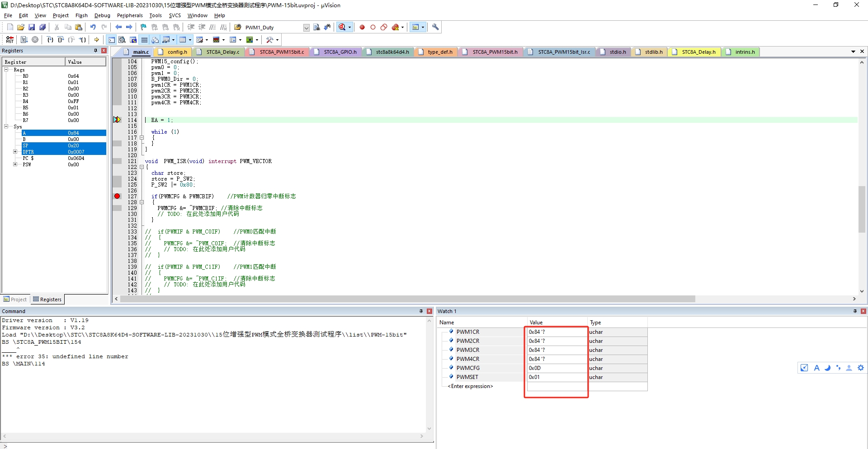Click the Incremental find binoculars icon

point(327,27)
